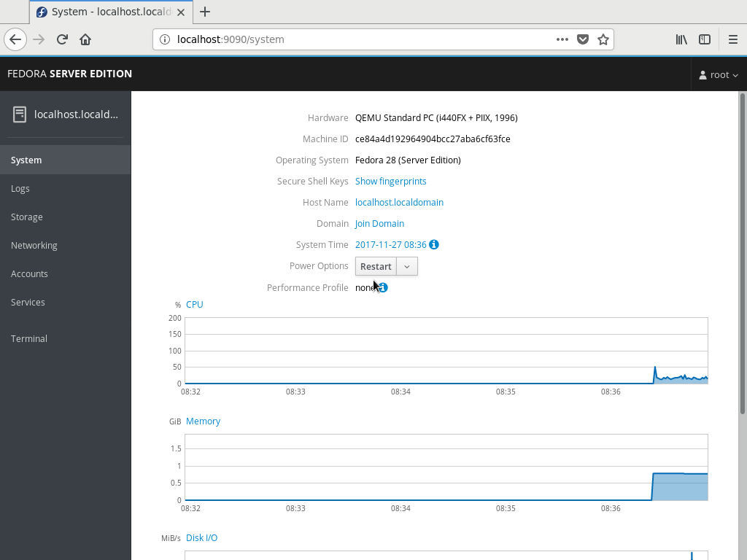Image resolution: width=747 pixels, height=560 pixels.
Task: Click FEDORA SERVER EDITION brand title
Action: coord(69,74)
